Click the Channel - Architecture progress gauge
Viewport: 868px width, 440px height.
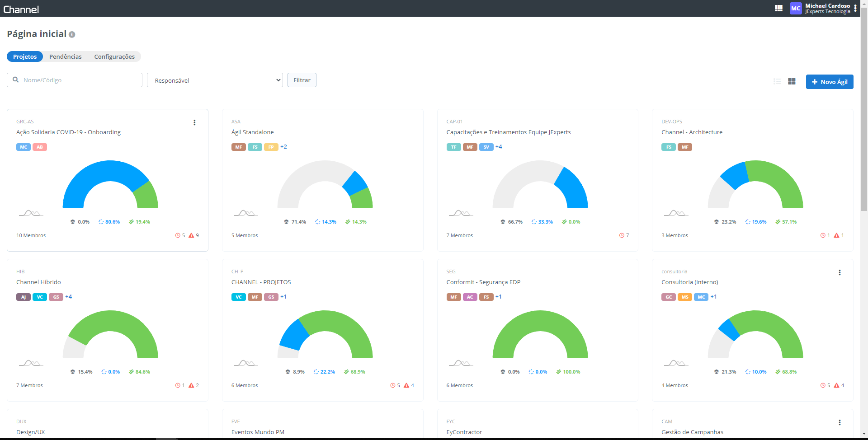coord(755,184)
